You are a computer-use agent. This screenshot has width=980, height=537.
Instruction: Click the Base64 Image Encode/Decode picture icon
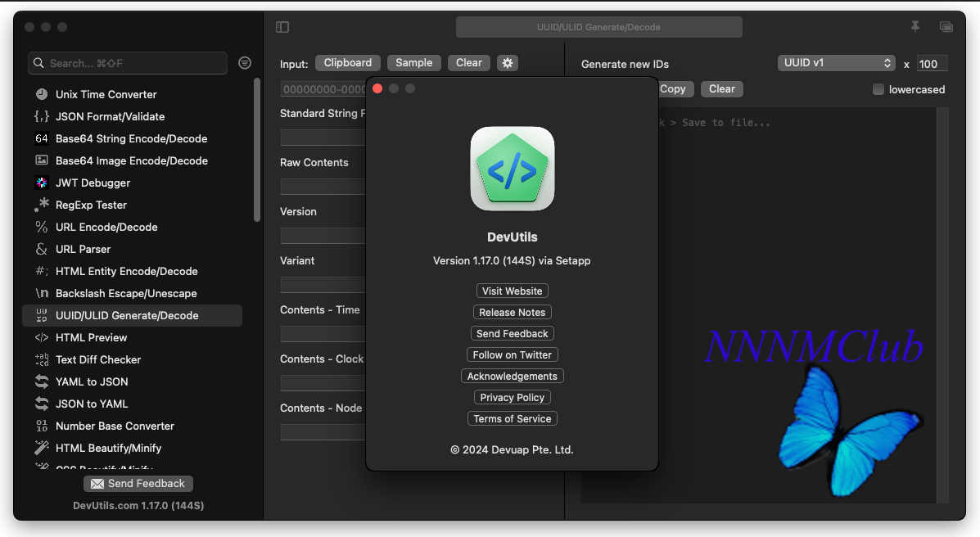click(42, 160)
